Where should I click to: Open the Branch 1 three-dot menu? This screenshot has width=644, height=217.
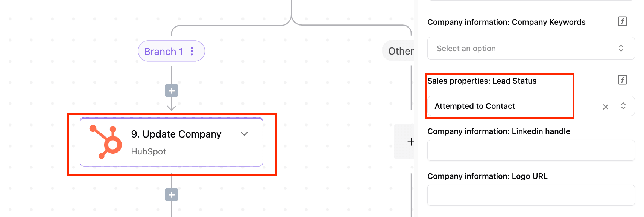pos(192,51)
